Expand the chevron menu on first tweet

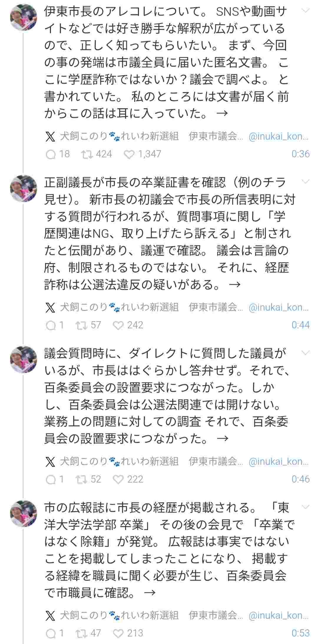(306, 11)
